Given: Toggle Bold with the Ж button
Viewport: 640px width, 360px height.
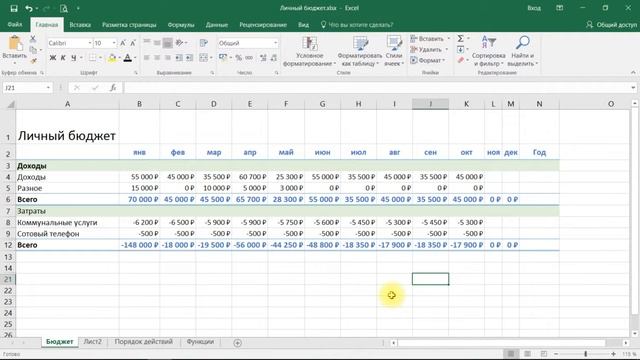Looking at the screenshot, I should pos(53,58).
